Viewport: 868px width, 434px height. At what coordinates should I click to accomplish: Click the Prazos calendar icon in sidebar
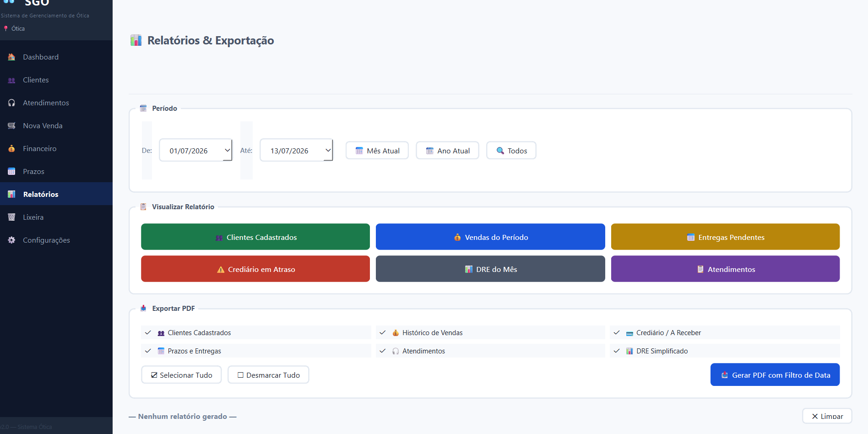tap(11, 171)
